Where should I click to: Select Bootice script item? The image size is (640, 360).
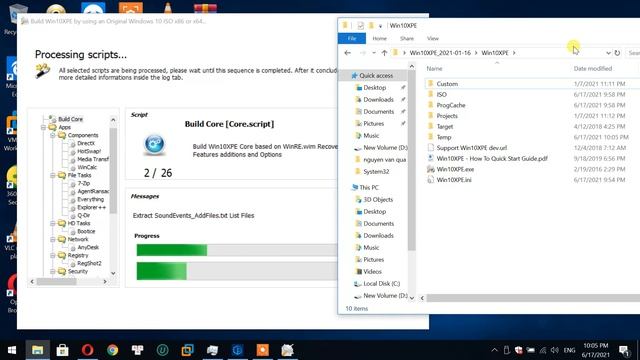[86, 231]
